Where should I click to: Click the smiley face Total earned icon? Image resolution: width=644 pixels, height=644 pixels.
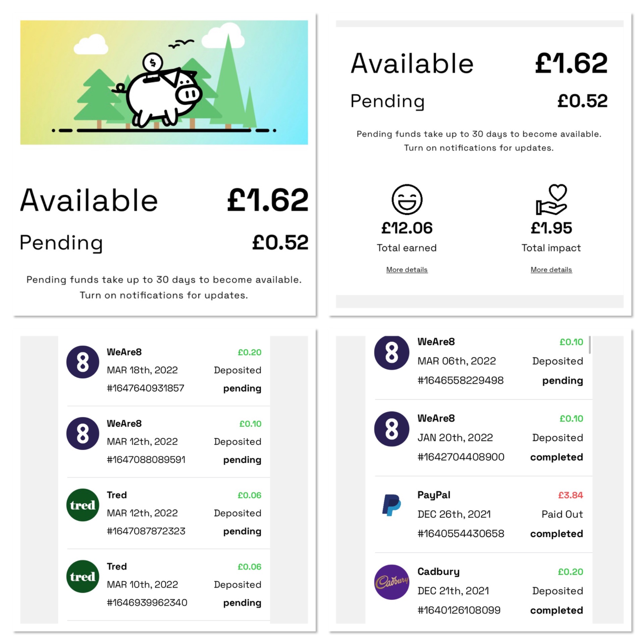click(407, 199)
